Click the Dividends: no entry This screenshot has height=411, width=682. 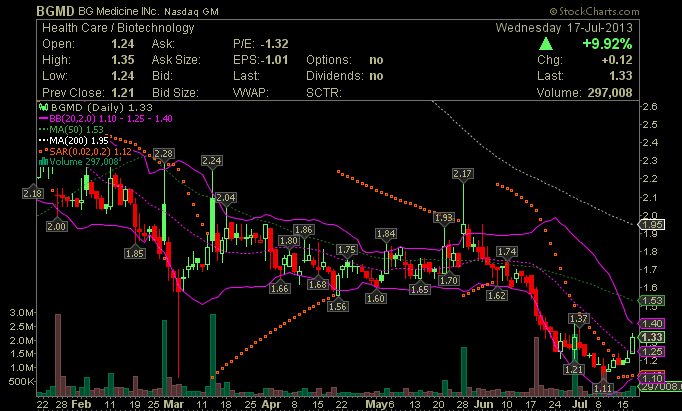click(344, 76)
